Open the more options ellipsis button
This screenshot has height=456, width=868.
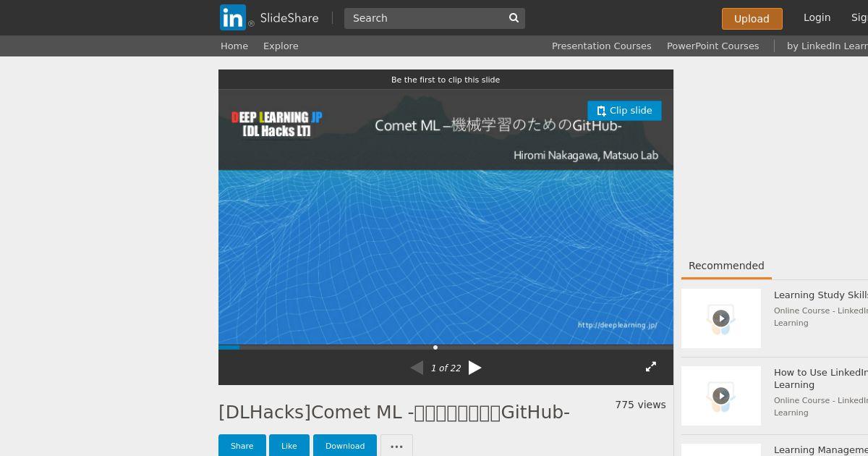click(x=396, y=446)
